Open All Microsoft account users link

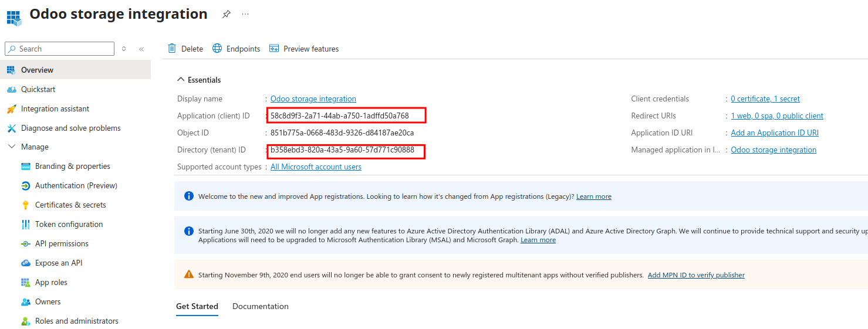[x=316, y=167]
